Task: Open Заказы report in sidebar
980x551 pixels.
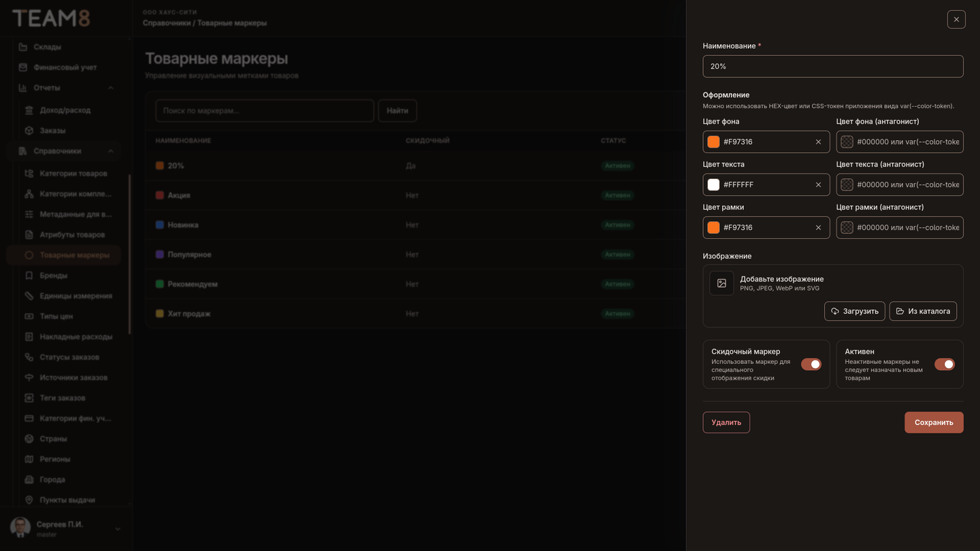Action: coord(52,131)
